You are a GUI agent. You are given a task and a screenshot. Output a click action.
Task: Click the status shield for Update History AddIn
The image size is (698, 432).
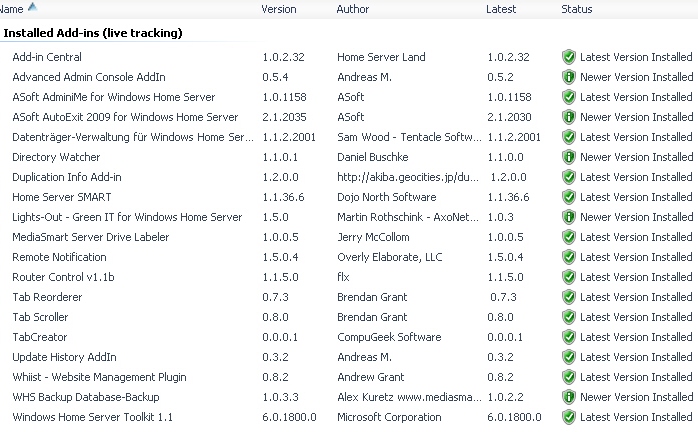click(568, 357)
